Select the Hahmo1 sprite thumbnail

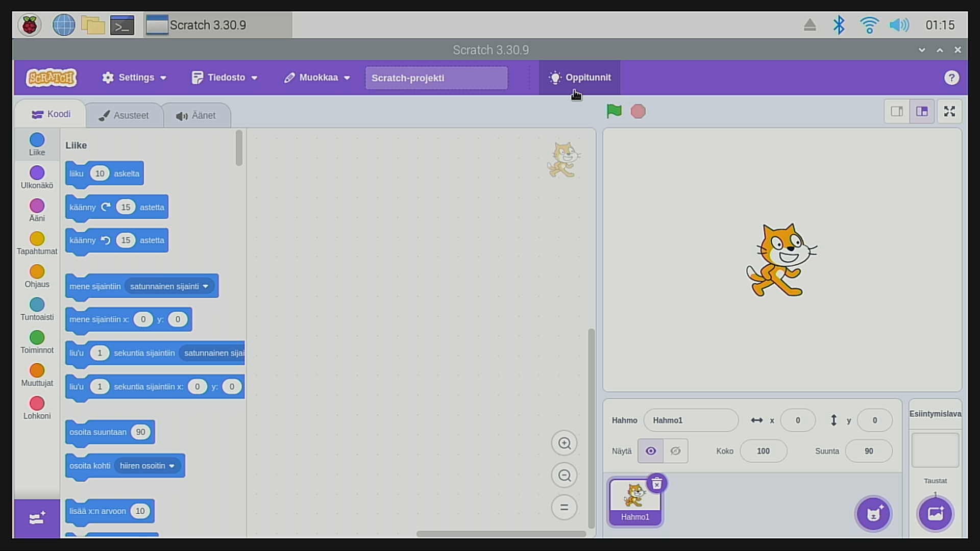pyautogui.click(x=635, y=502)
